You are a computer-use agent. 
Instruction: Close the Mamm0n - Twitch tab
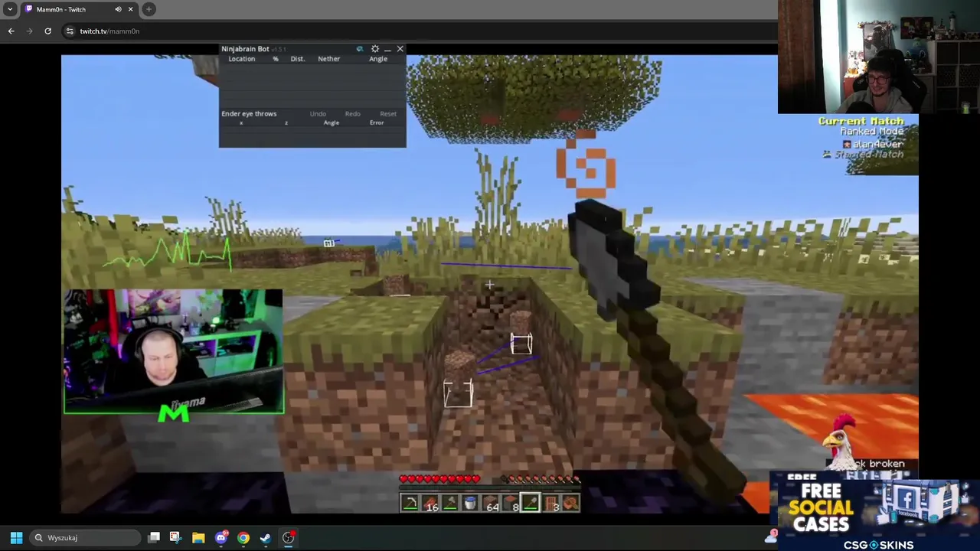(x=130, y=9)
